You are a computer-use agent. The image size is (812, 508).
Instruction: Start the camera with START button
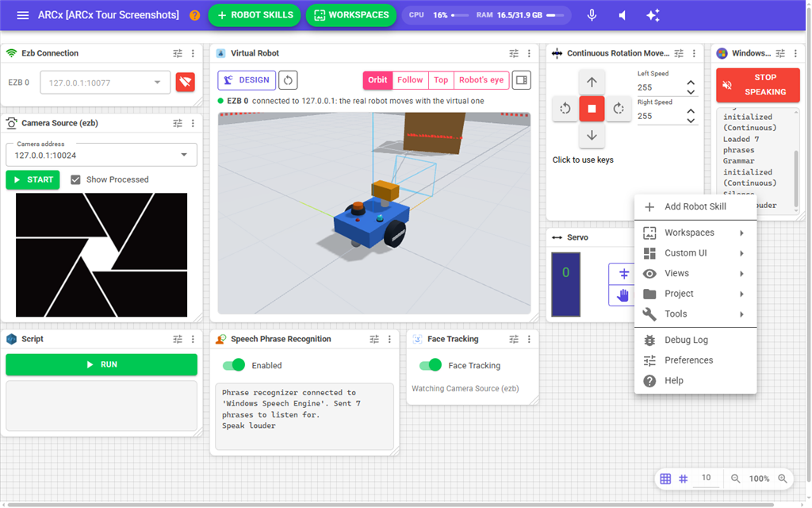click(33, 180)
